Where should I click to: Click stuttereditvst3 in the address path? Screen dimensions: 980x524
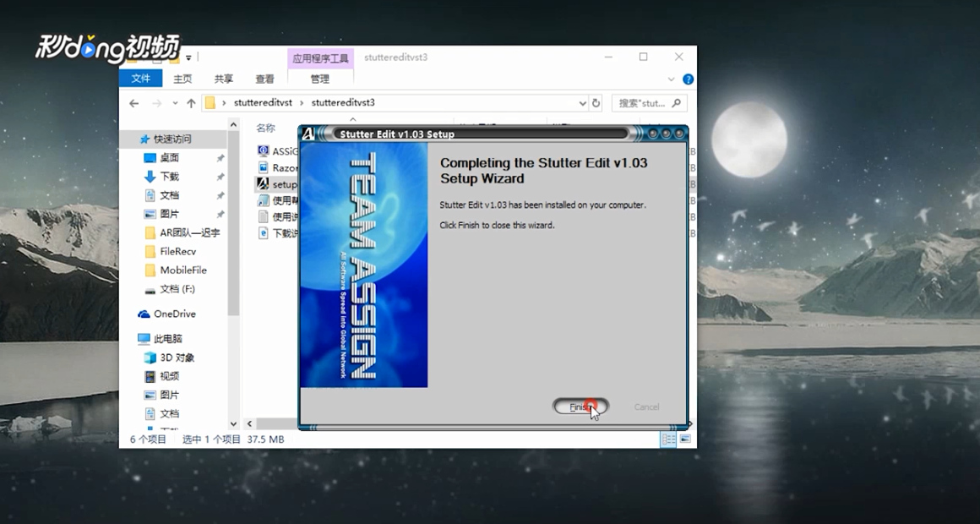click(x=343, y=102)
